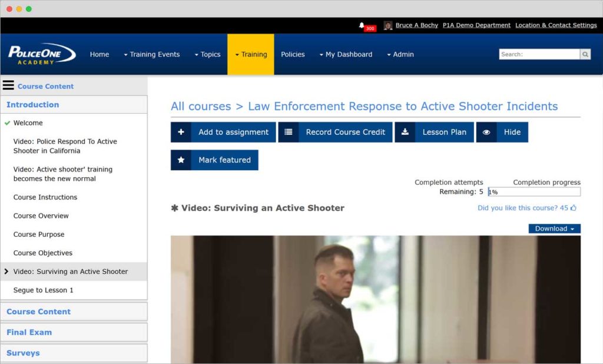The image size is (603, 364).
Task: Click the notification bell icon
Action: point(362,25)
